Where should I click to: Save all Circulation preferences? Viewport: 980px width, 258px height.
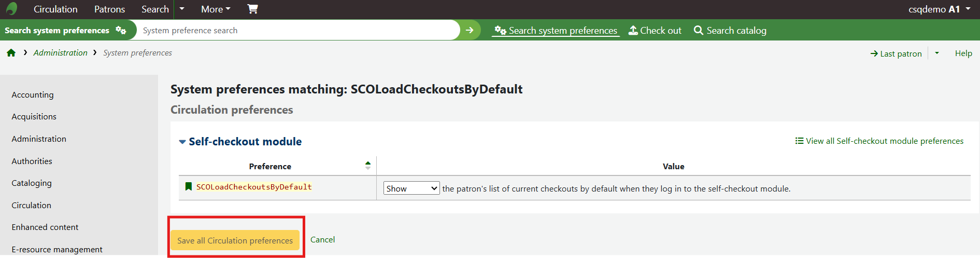[235, 240]
